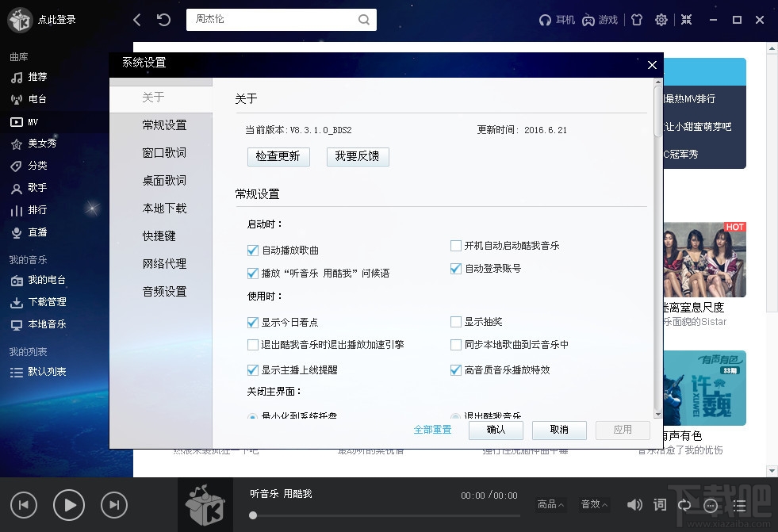This screenshot has height=532, width=778.
Task: Open the 高品 quality dropdown
Action: tap(550, 505)
